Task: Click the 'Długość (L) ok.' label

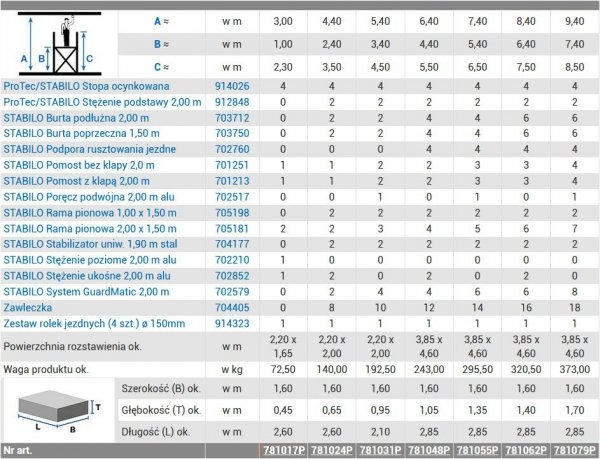Action: point(155,433)
